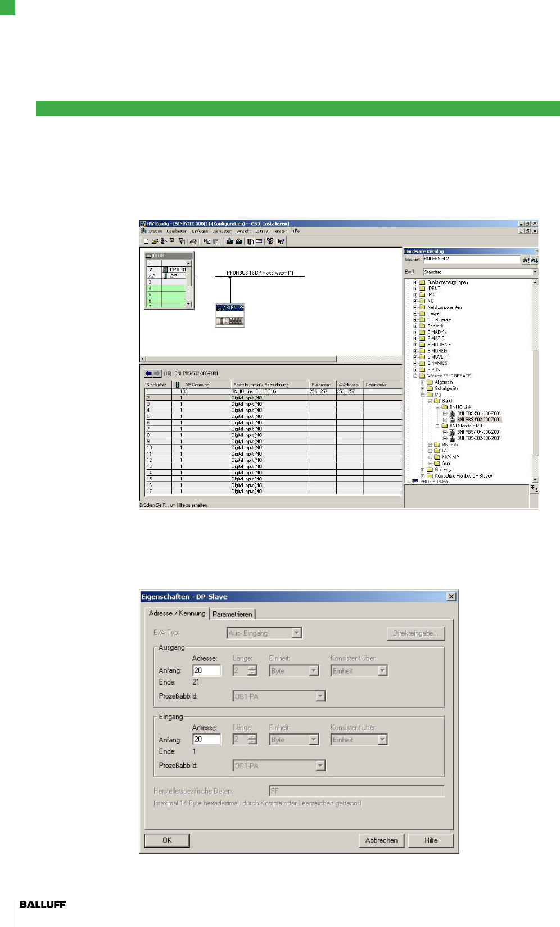The image size is (560, 927).
Task: Open the E/A Typ dropdown
Action: click(x=297, y=633)
